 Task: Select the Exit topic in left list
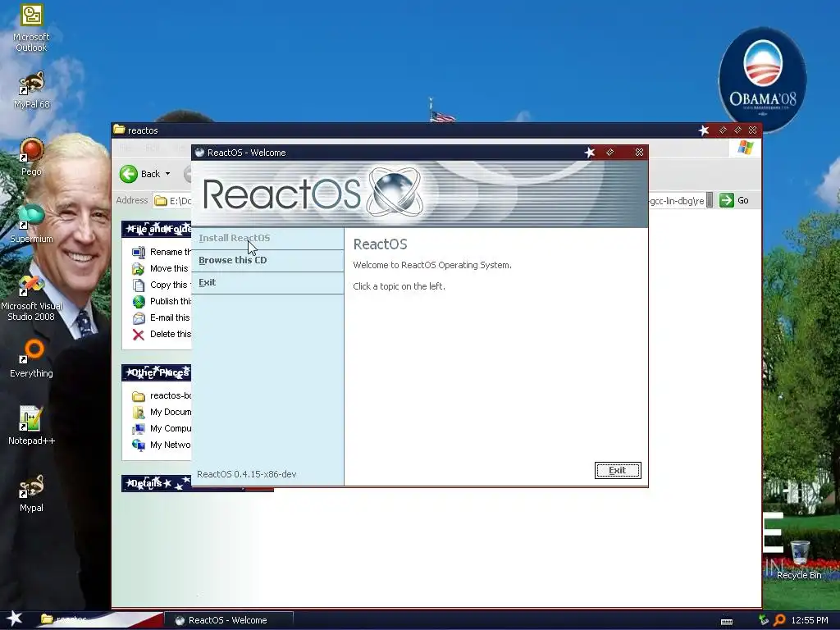(207, 282)
